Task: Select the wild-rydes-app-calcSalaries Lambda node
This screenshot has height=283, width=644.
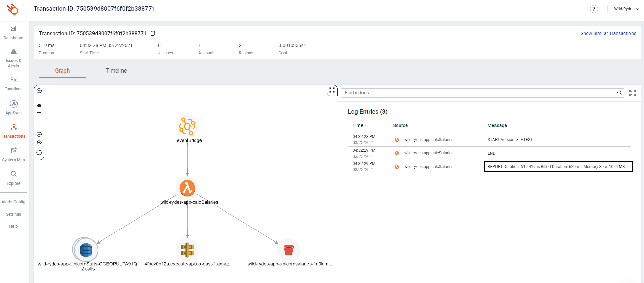Action: pyautogui.click(x=187, y=188)
